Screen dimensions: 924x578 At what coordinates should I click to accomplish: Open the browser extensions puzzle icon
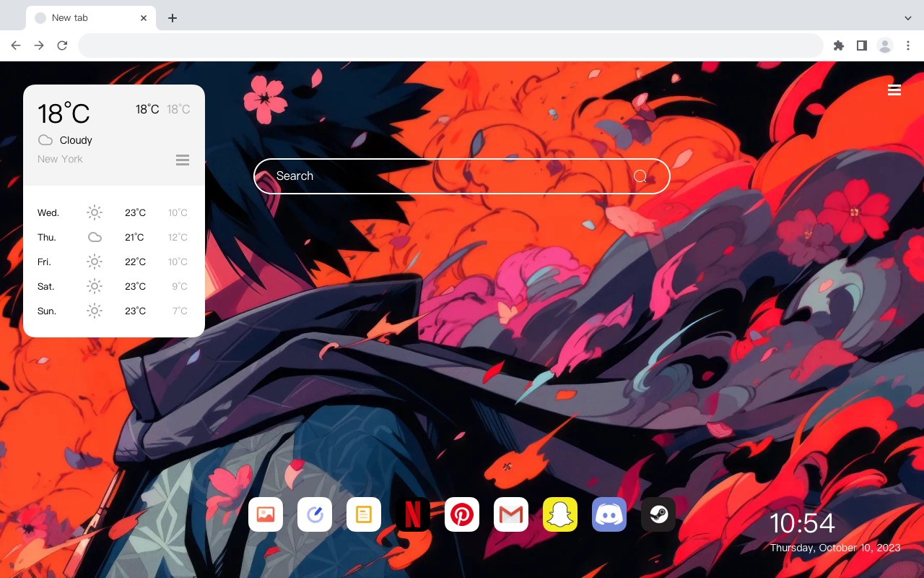coord(838,46)
